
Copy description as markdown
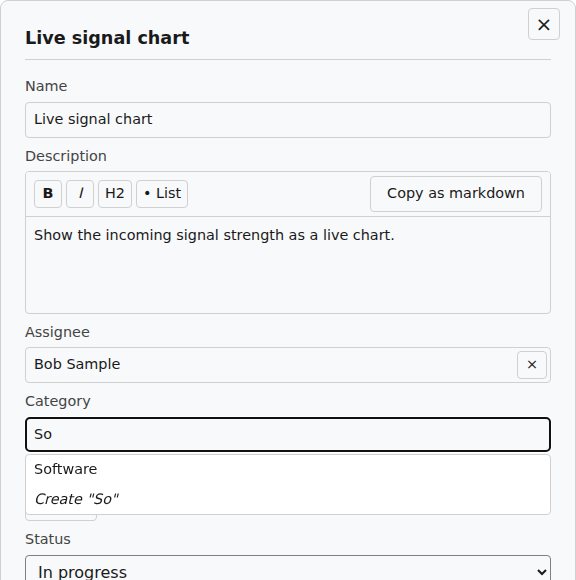click(456, 194)
